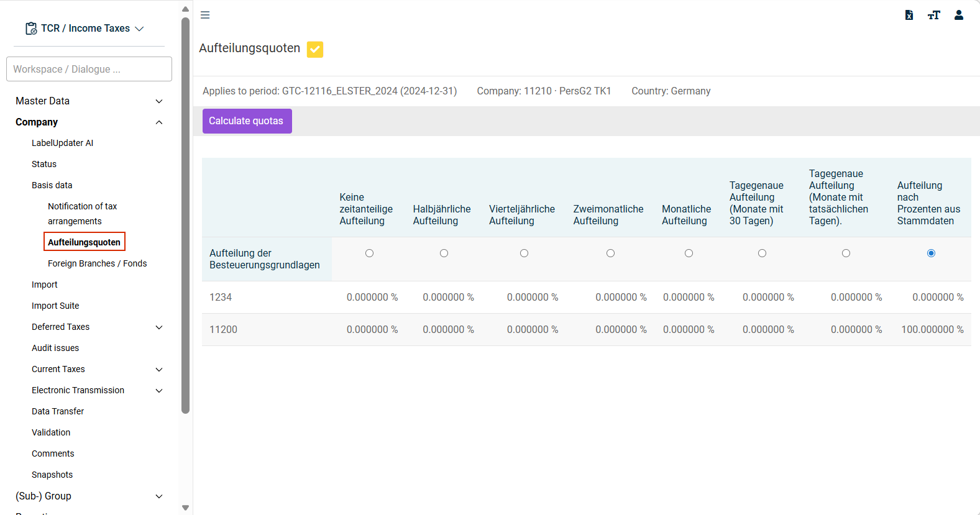The width and height of the screenshot is (980, 515).
Task: Expand the Electronic Transmission submenu
Action: (x=159, y=391)
